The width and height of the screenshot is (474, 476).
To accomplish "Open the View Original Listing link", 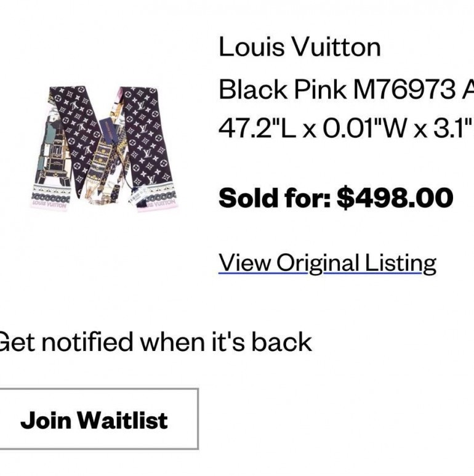I will tap(327, 263).
